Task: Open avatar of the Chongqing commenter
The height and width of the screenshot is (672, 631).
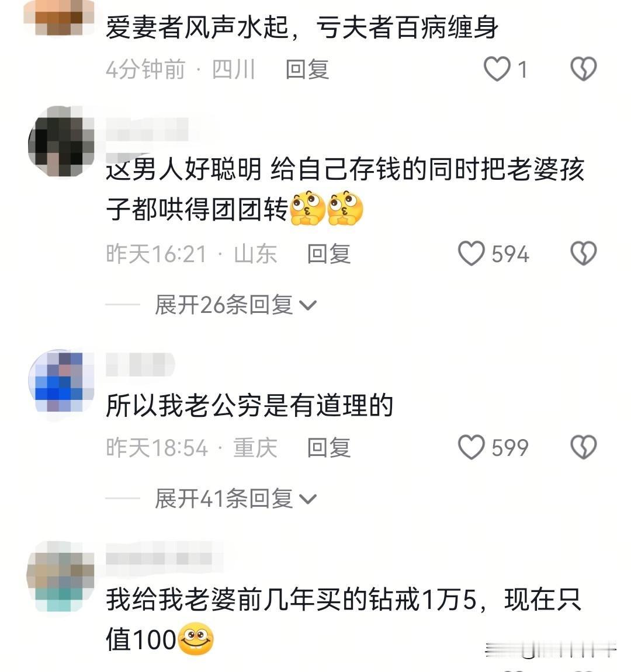Action: pyautogui.click(x=61, y=381)
